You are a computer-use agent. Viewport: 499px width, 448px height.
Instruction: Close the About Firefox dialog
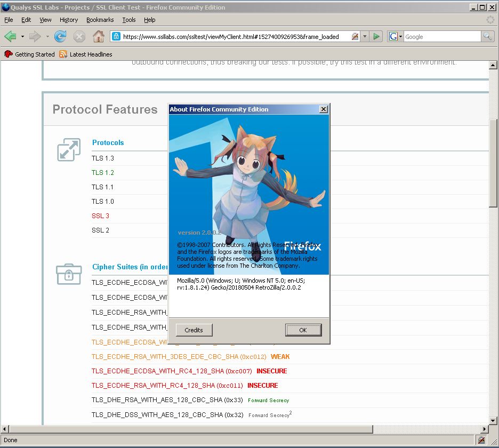pyautogui.click(x=323, y=109)
